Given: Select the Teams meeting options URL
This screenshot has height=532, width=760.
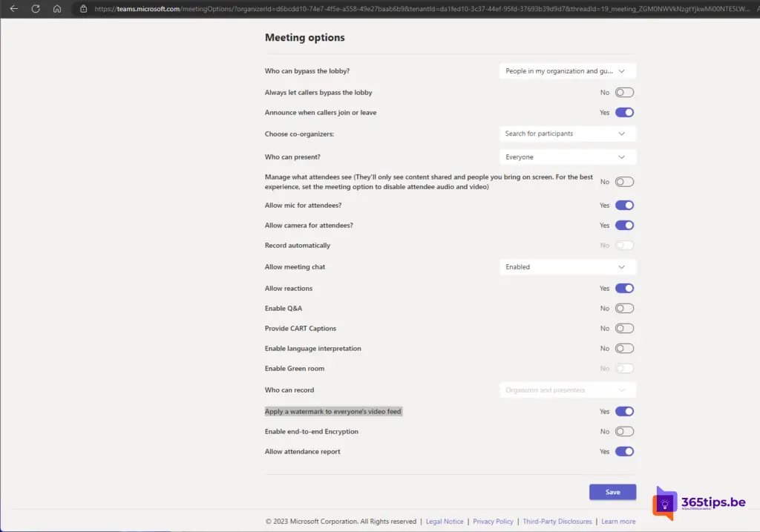Looking at the screenshot, I should (422, 9).
